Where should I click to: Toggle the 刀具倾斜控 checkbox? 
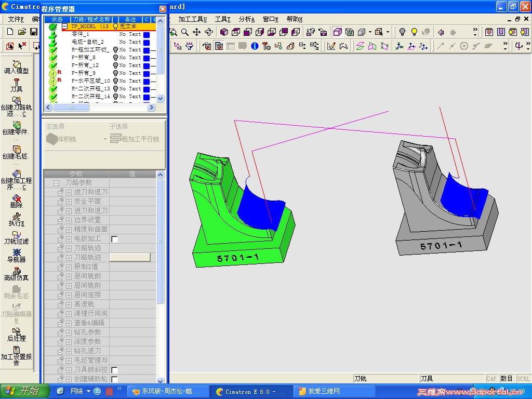pos(115,370)
